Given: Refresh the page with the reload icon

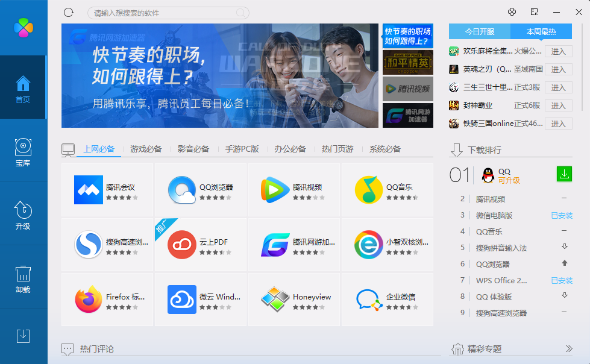Looking at the screenshot, I should coord(69,13).
